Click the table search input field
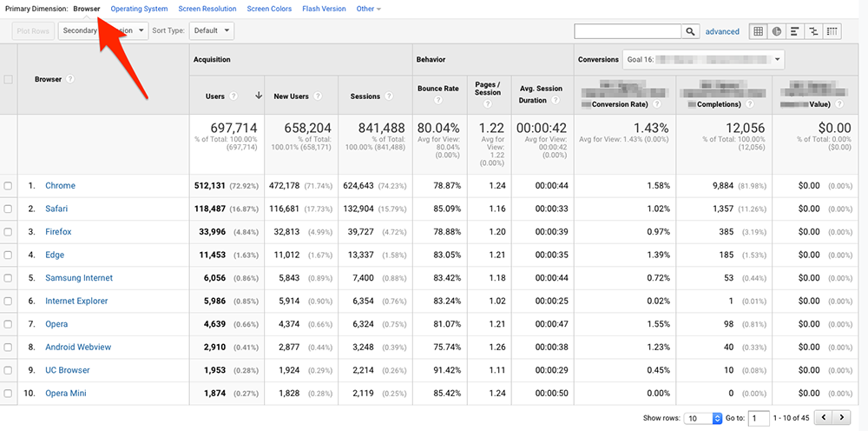Viewport: 868px width, 431px height. point(628,31)
